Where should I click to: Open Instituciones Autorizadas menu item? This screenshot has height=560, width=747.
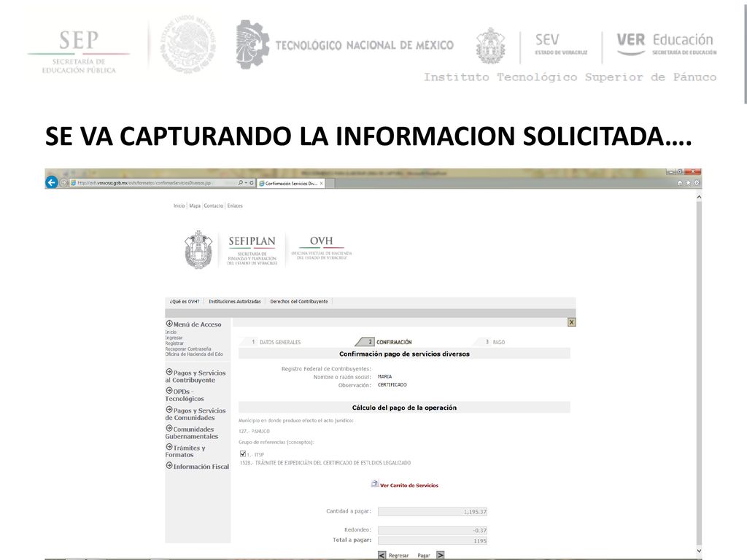tap(235, 301)
